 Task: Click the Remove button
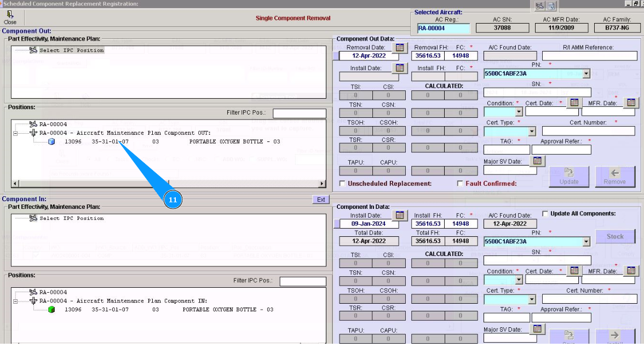pyautogui.click(x=615, y=177)
